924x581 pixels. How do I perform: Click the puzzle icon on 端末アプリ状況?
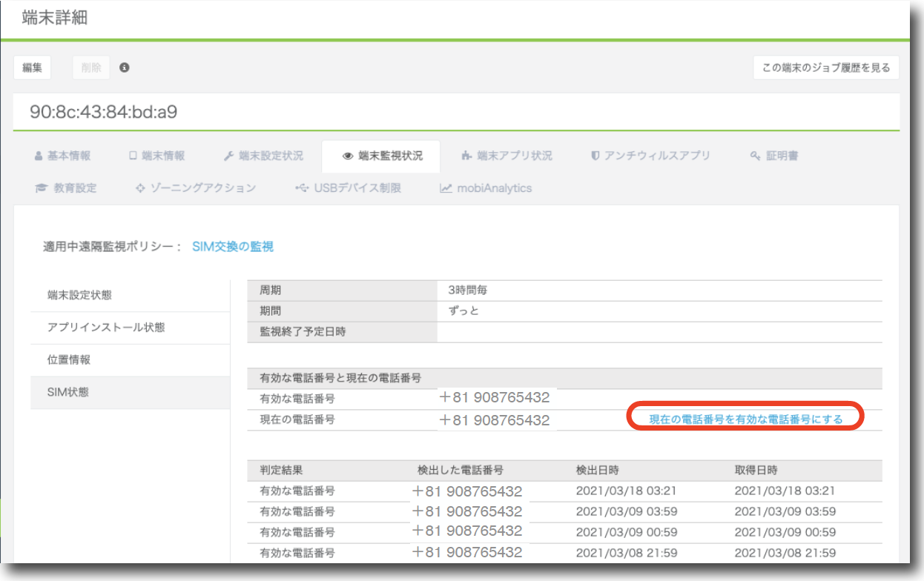coord(466,156)
